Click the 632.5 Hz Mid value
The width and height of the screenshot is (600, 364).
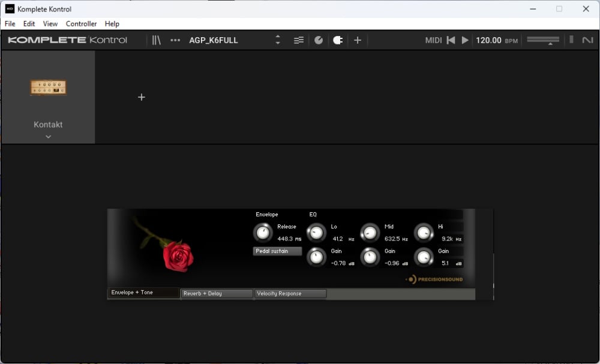click(396, 239)
